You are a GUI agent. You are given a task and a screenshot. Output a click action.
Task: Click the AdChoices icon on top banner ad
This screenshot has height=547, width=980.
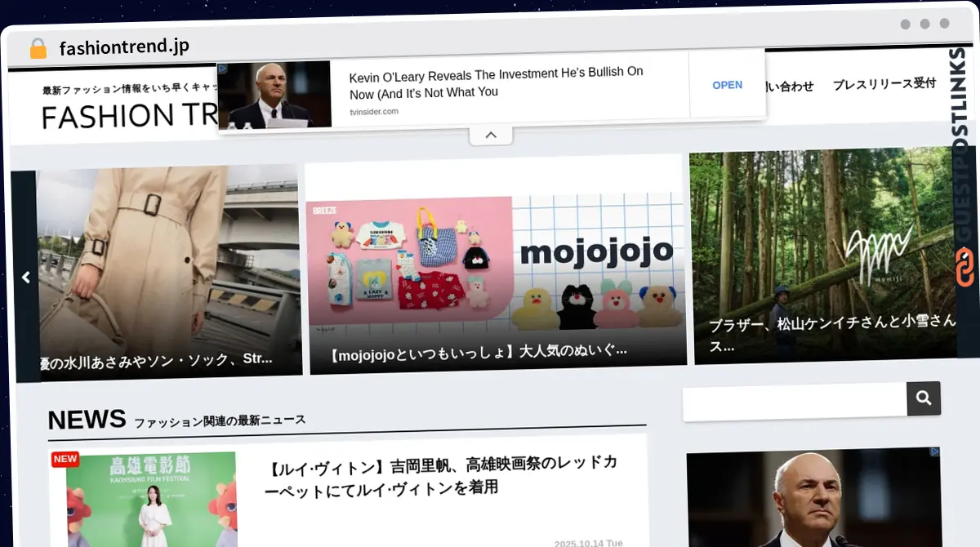coord(223,69)
